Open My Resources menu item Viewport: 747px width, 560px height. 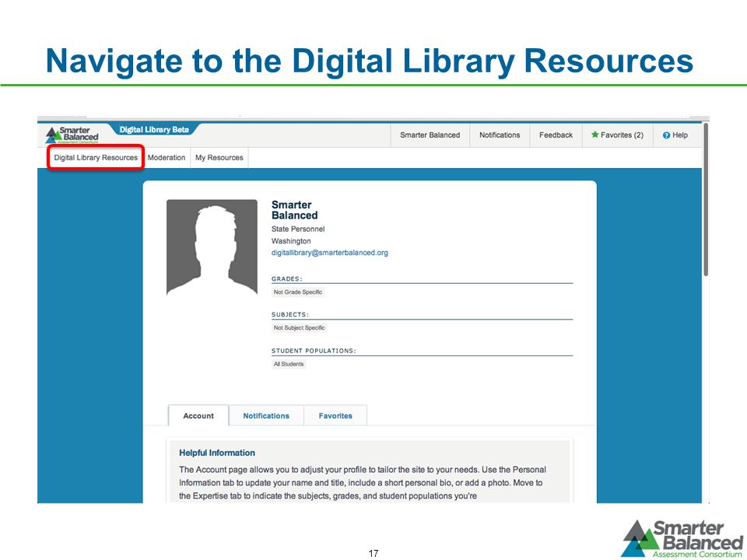(219, 158)
